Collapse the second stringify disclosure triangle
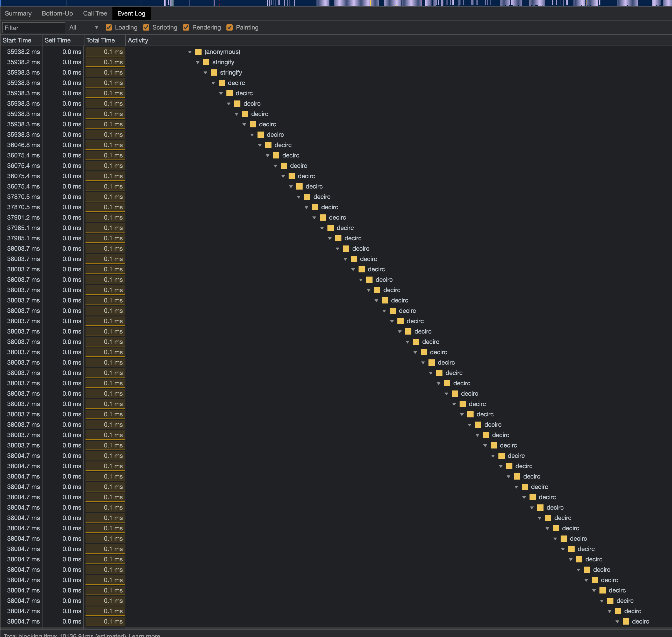 (205, 73)
